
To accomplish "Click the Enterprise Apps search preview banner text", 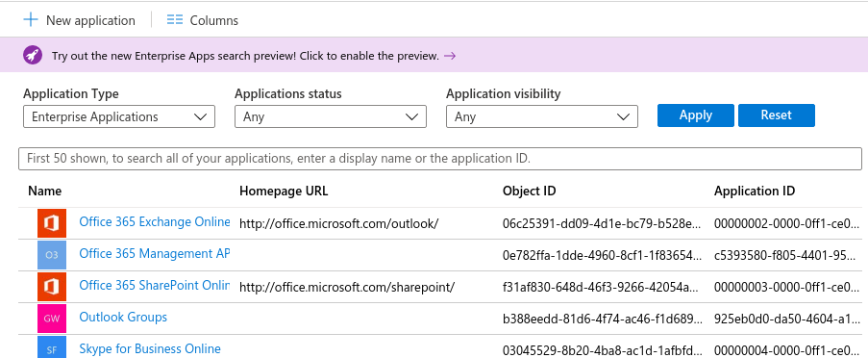I will [x=245, y=56].
